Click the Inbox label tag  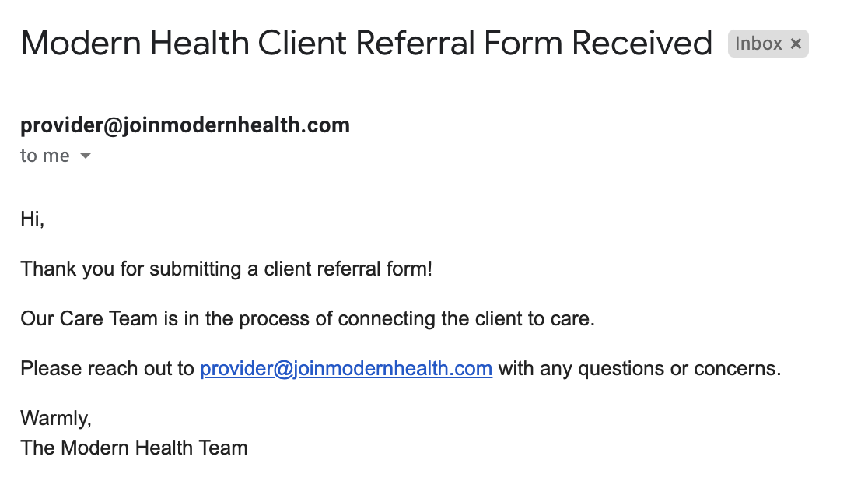click(x=758, y=44)
